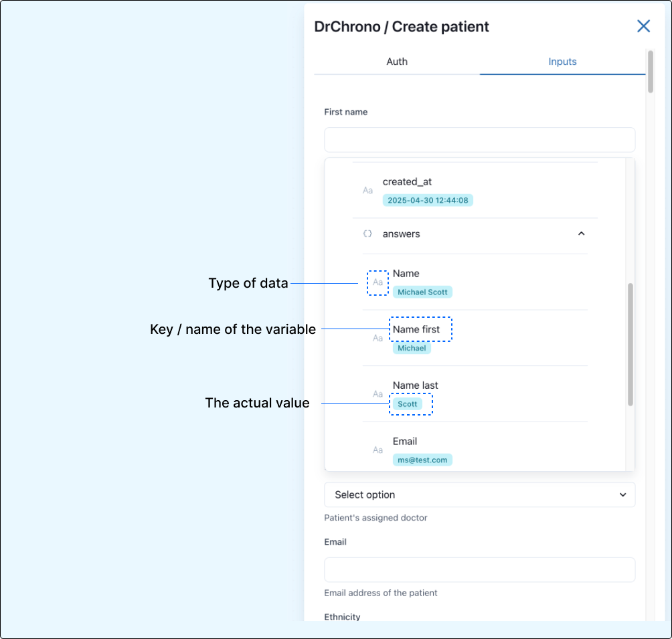The image size is (672, 639).
Task: Click the Email address input field
Action: (x=480, y=569)
